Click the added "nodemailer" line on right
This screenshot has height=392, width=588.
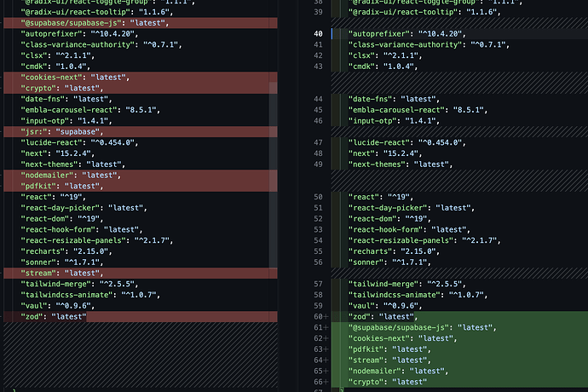[x=459, y=371]
